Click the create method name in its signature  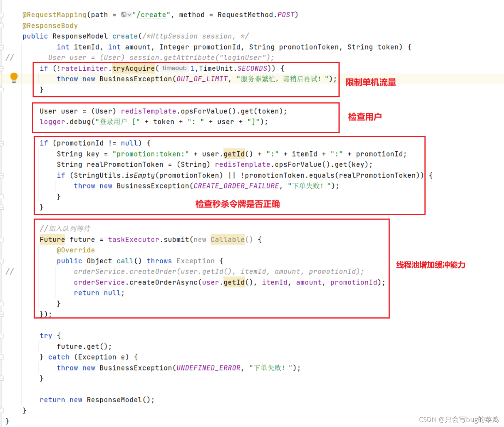click(x=125, y=36)
